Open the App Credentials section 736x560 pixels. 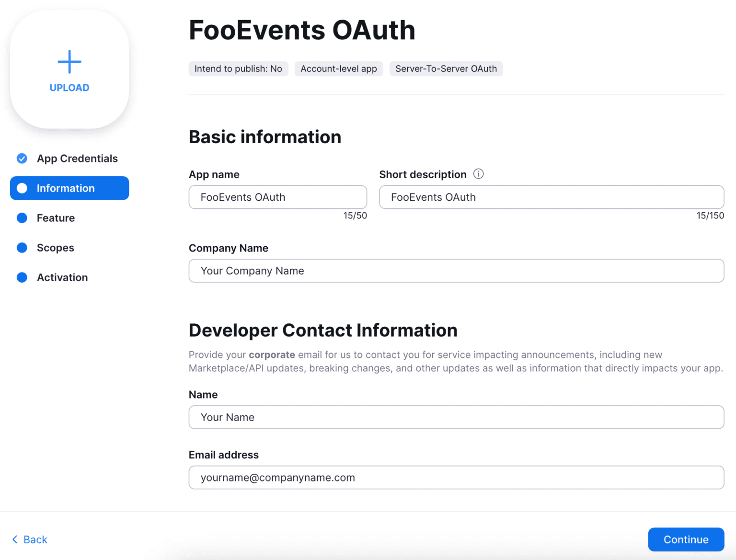(77, 158)
